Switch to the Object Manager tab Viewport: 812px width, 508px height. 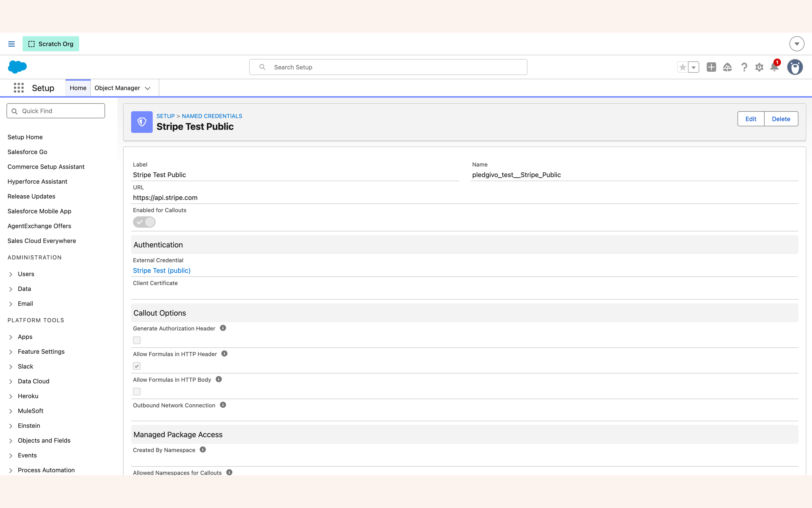(x=117, y=88)
